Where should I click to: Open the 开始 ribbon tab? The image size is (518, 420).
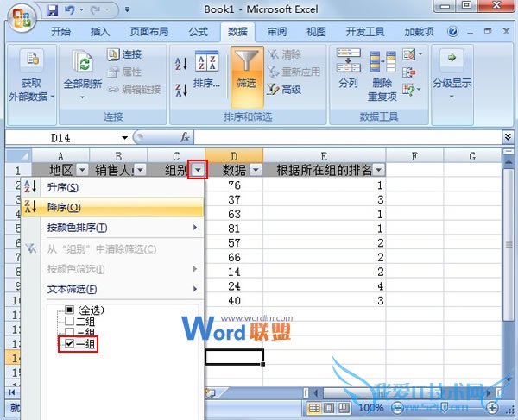click(61, 32)
